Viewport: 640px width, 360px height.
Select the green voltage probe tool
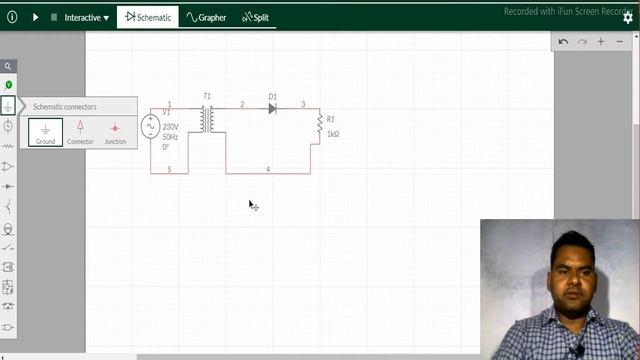8,85
